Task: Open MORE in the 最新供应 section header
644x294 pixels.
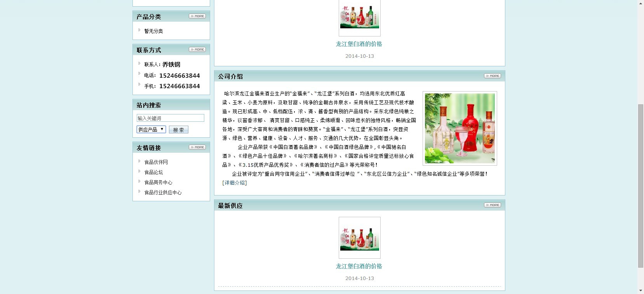Action: 493,205
